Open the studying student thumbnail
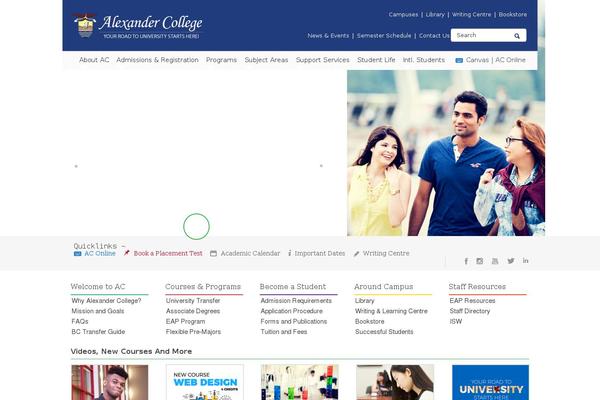The height and width of the screenshot is (400, 600). point(395,382)
